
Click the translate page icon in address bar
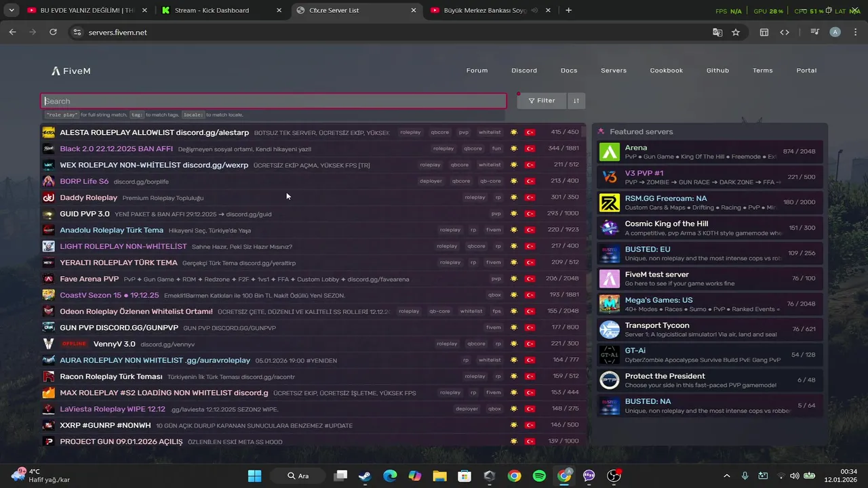click(717, 32)
